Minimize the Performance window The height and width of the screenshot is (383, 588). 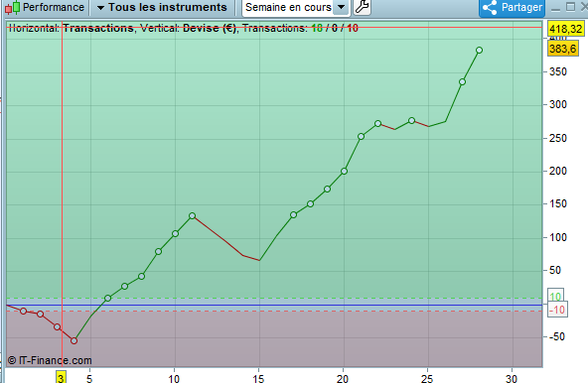[x=556, y=8]
